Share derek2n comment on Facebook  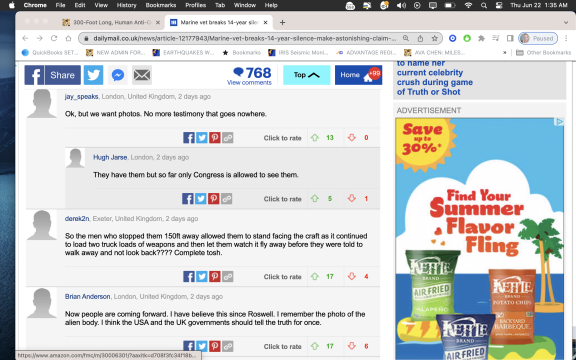pyautogui.click(x=189, y=277)
